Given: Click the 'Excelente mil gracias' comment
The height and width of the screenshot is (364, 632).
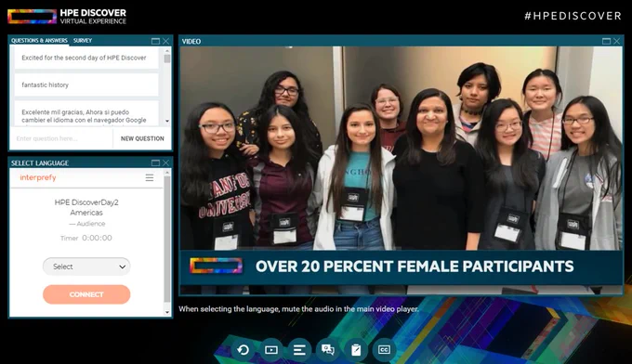Looking at the screenshot, I should pyautogui.click(x=86, y=114).
